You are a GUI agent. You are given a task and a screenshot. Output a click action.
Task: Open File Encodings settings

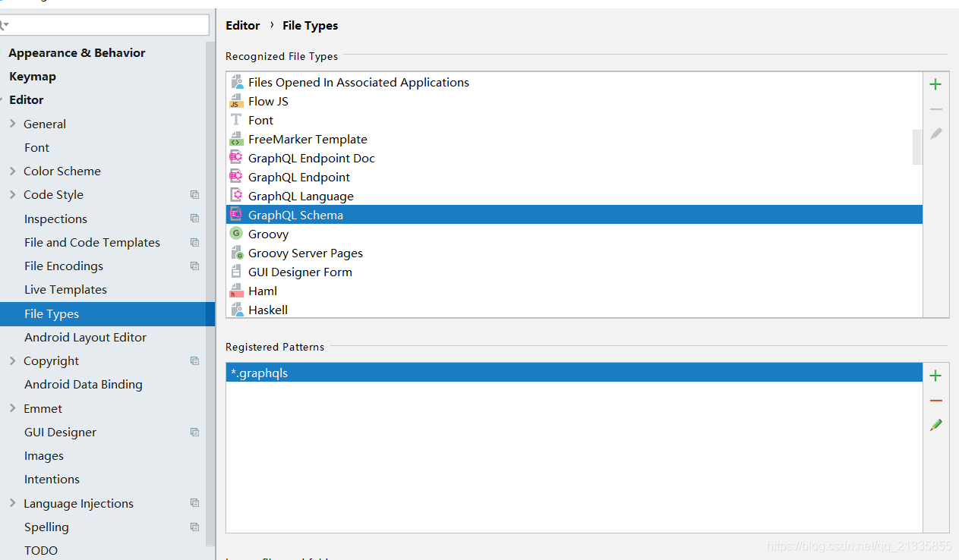[x=64, y=266]
